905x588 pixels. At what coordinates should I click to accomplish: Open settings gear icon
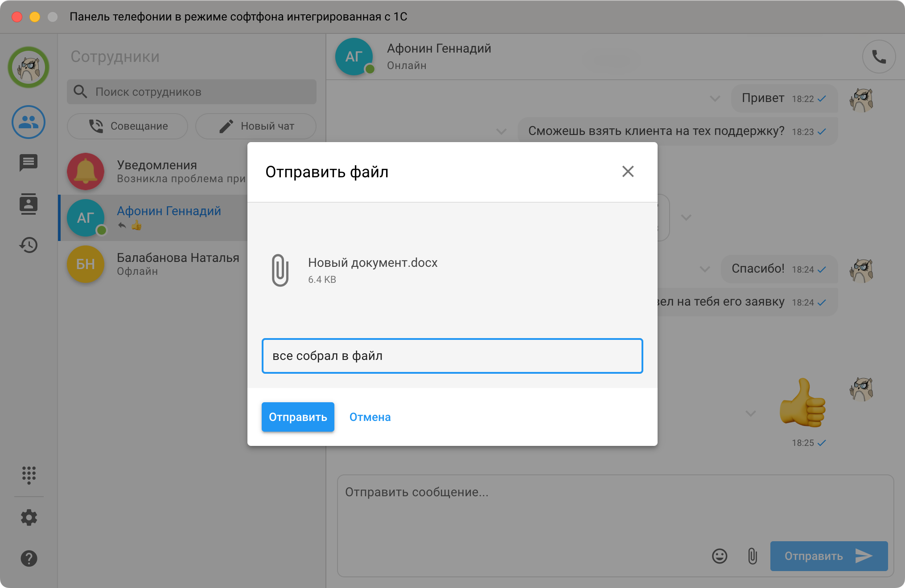point(29,517)
